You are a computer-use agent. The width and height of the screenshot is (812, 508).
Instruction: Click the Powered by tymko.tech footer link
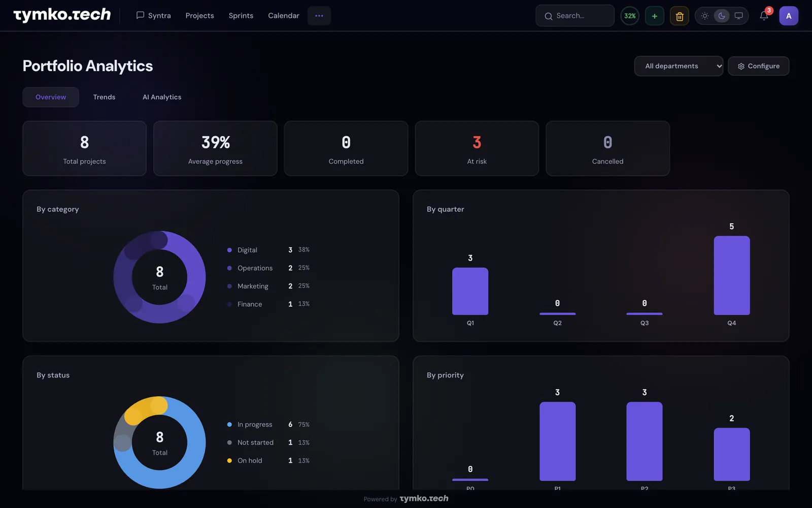pyautogui.click(x=406, y=499)
